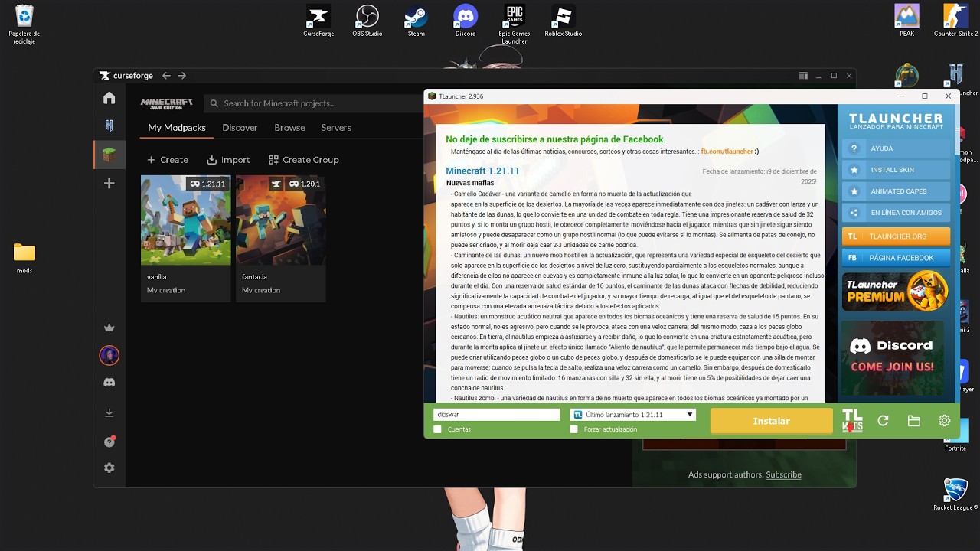Switch to the Browse tab
This screenshot has width=980, height=551.
pyautogui.click(x=289, y=128)
